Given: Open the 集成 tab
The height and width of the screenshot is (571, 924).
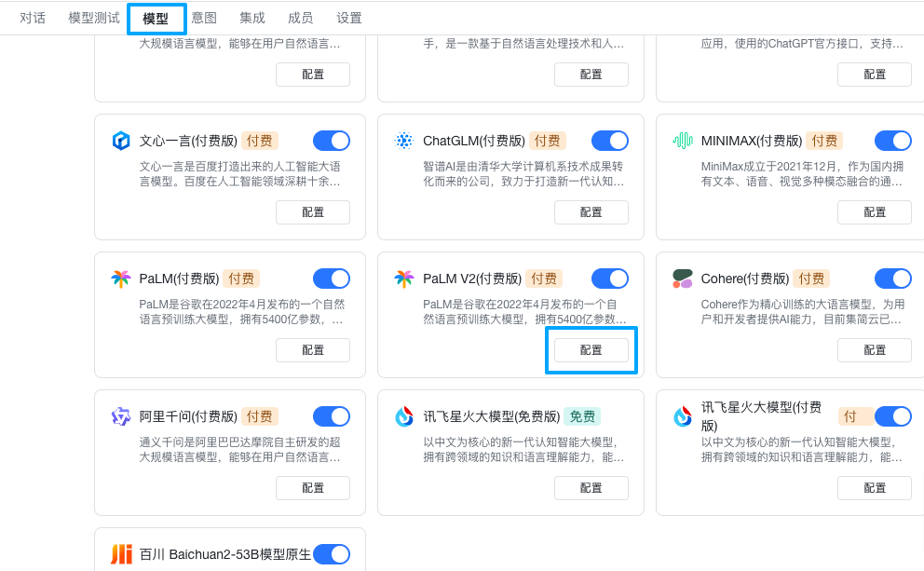Looking at the screenshot, I should 252,19.
